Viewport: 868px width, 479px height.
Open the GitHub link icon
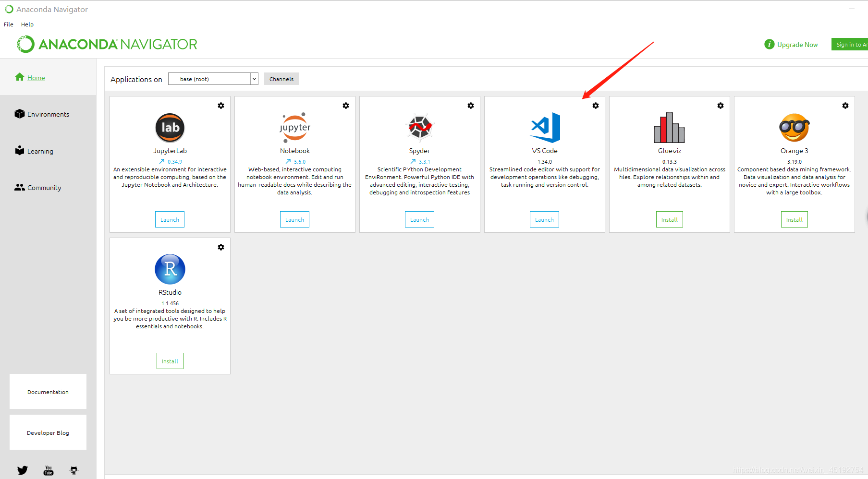tap(74, 470)
